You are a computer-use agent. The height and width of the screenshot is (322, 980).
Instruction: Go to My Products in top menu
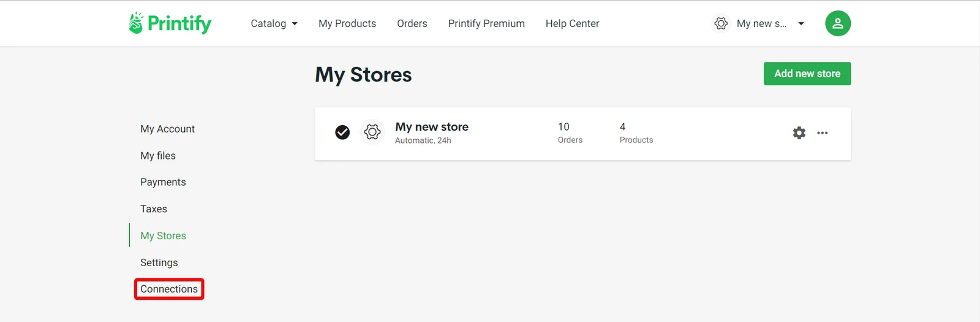(x=347, y=23)
